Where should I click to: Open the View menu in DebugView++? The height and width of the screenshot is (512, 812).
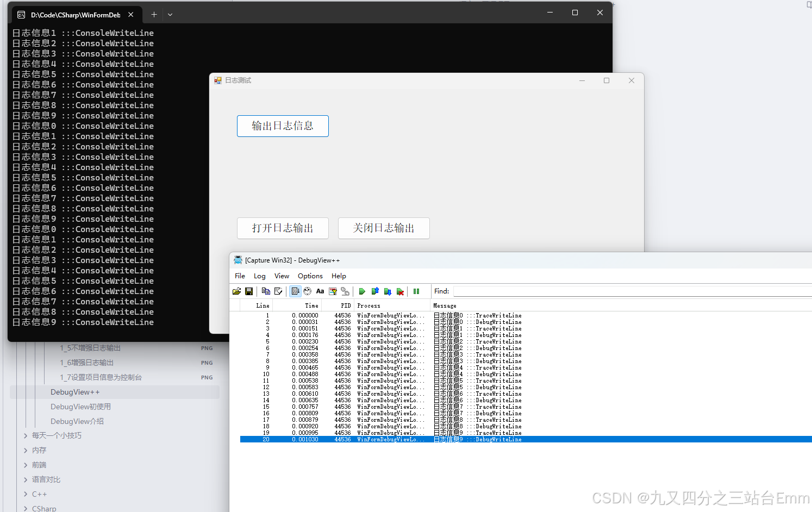(282, 276)
